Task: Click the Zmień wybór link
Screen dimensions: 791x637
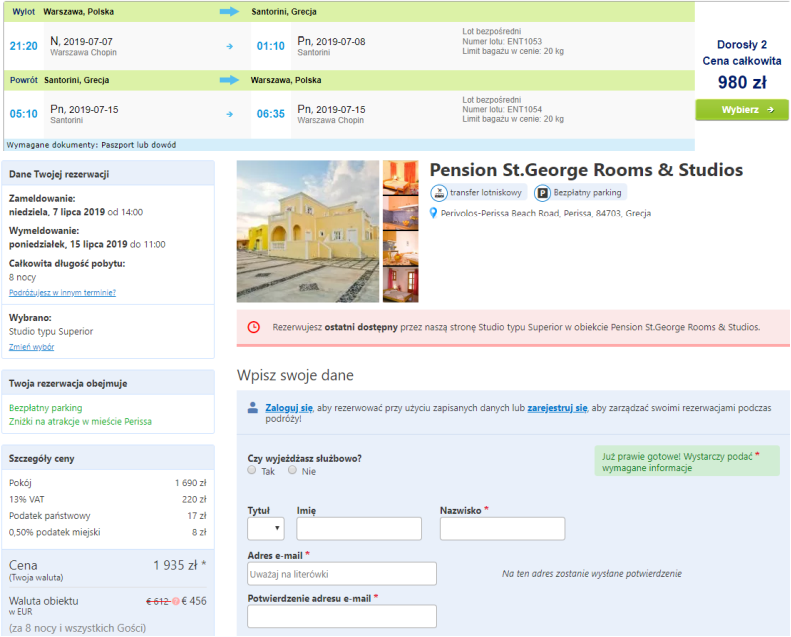Action: (x=31, y=347)
